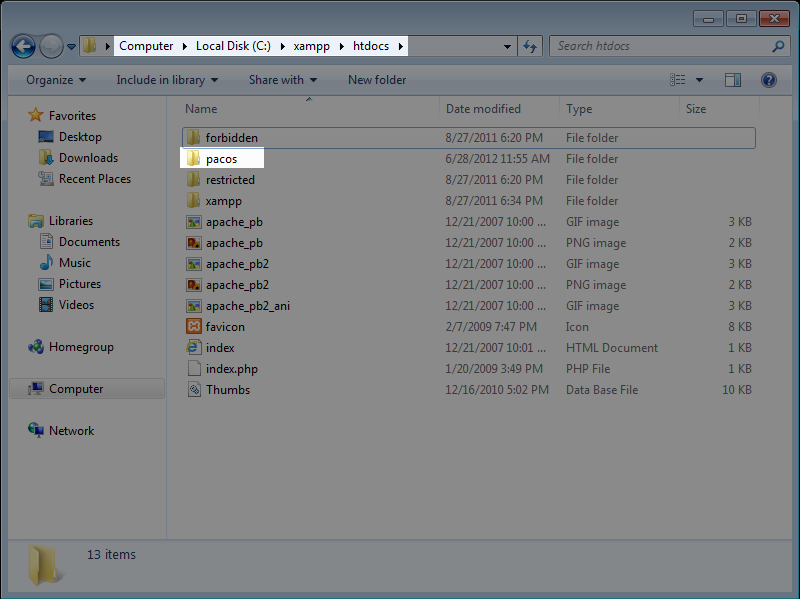Select Local Disk (C:) in the breadcrumb
The width and height of the screenshot is (800, 599).
233,46
